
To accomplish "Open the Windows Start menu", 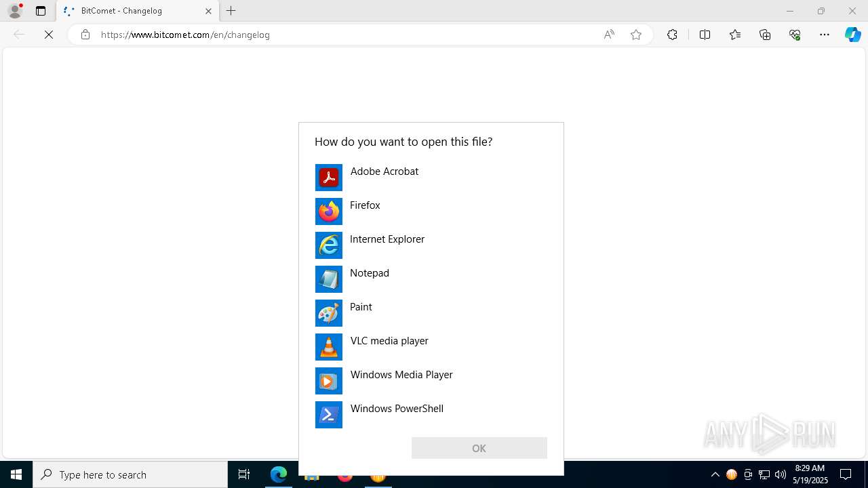I will point(16,474).
